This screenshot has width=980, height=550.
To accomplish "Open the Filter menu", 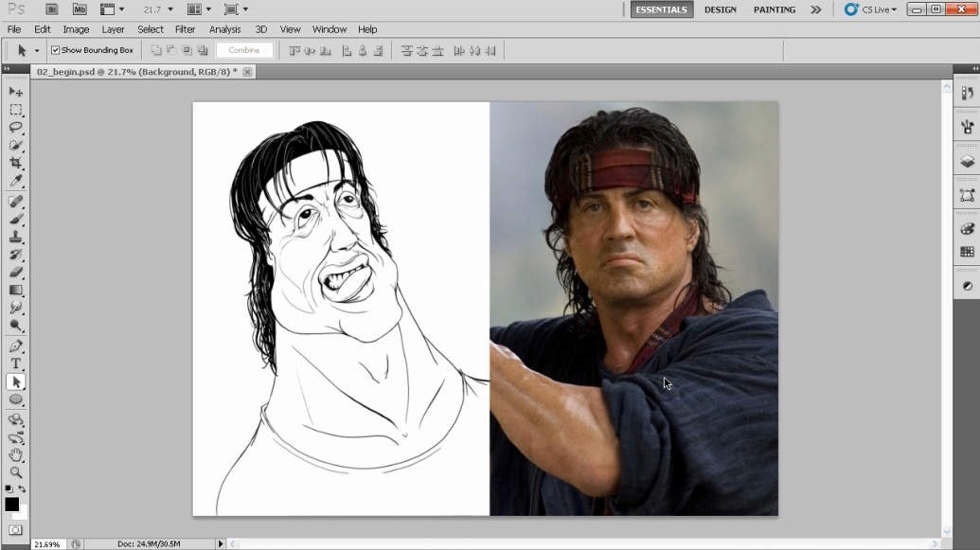I will [x=185, y=29].
